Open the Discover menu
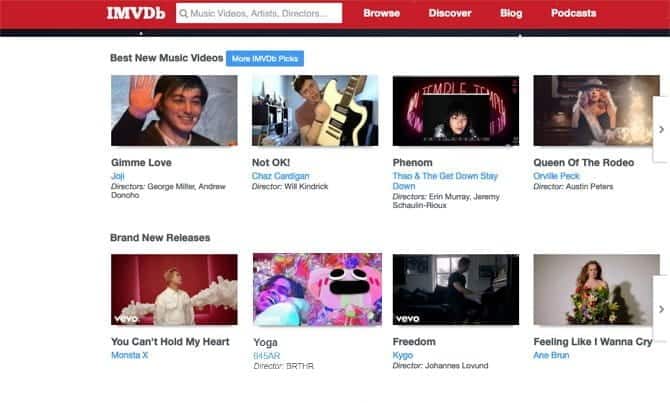The width and height of the screenshot is (670, 403). [x=450, y=14]
